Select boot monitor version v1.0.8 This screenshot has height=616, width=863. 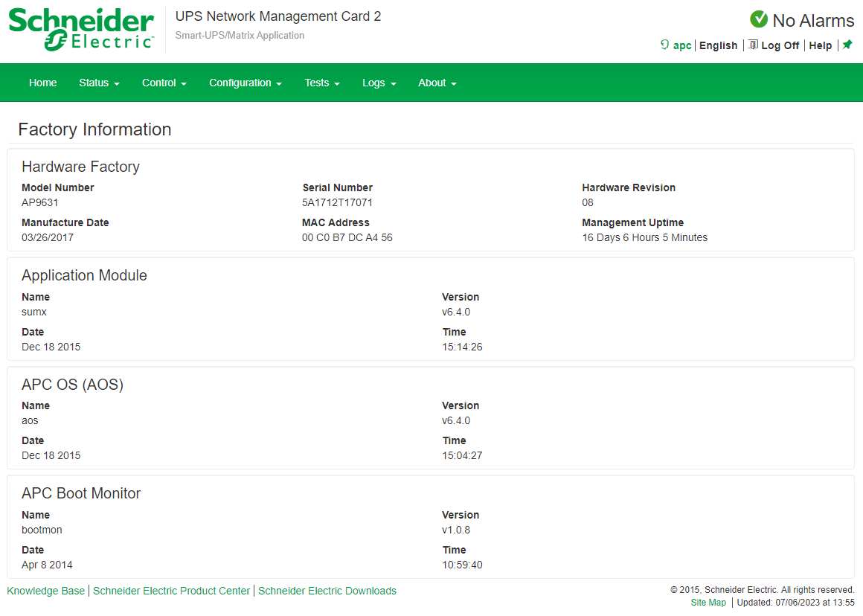pos(456,530)
